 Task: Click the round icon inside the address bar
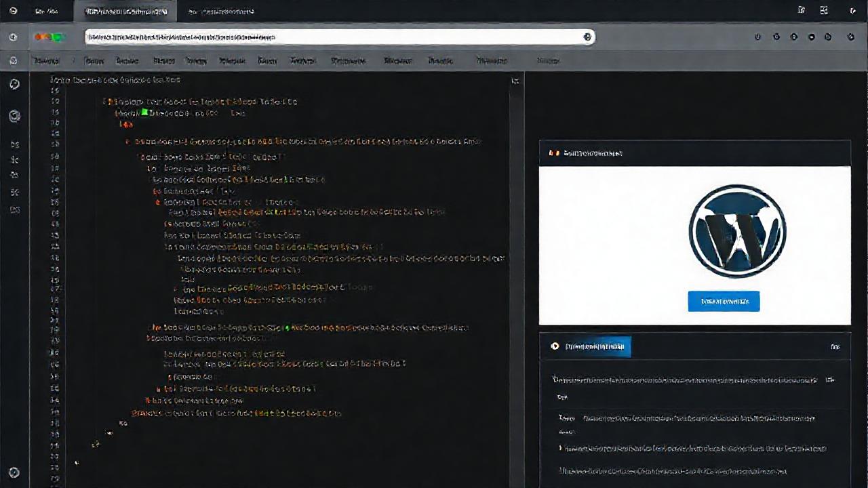click(587, 37)
